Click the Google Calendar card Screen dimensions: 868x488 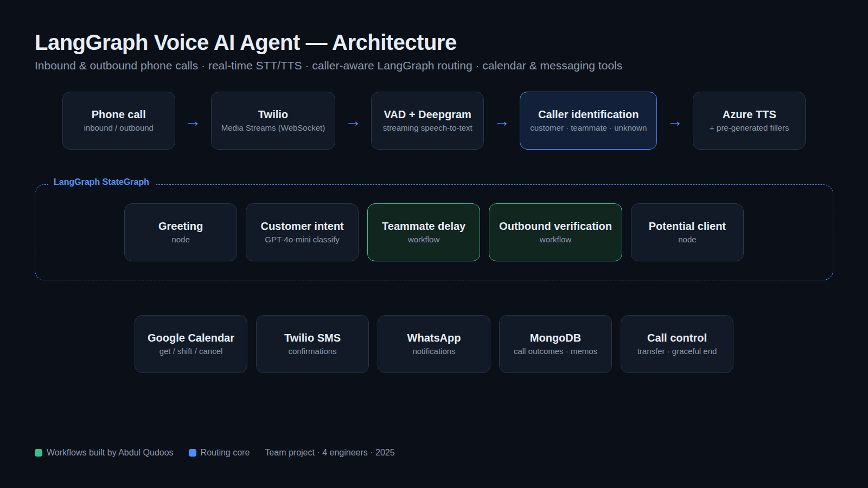point(191,344)
